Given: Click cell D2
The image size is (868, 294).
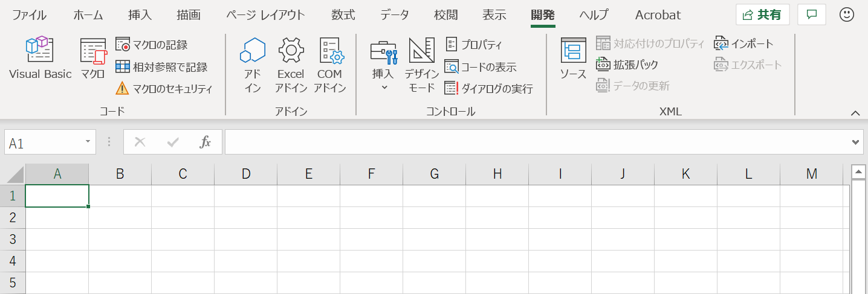Looking at the screenshot, I should tap(246, 217).
